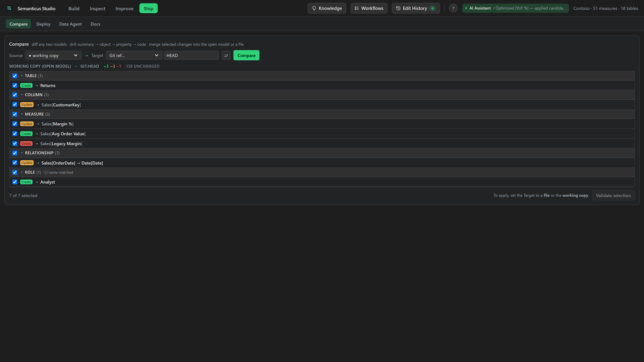644x362 pixels.
Task: Click the Delete badge on Legacy Margin
Action: coord(26,144)
